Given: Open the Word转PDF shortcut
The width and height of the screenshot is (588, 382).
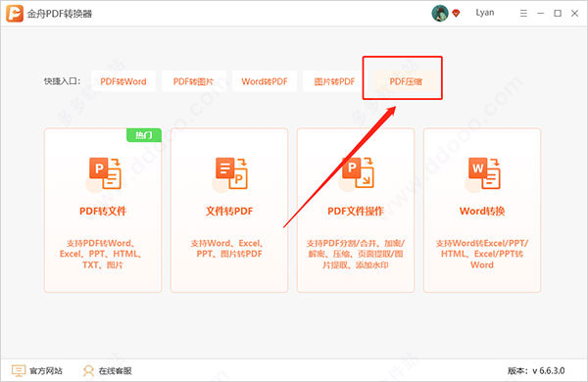Looking at the screenshot, I should [x=265, y=81].
